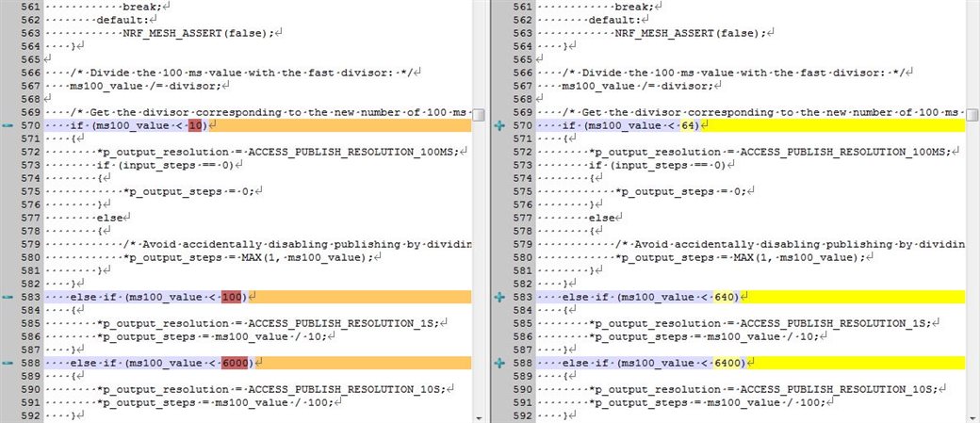The width and height of the screenshot is (980, 423).
Task: Click 'break;' on right line 561
Action: (635, 7)
